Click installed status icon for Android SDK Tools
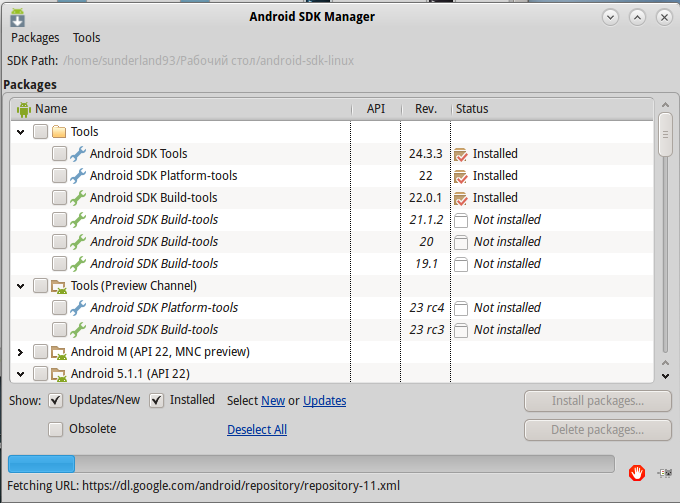Viewport: 680px width, 503px height. [x=461, y=154]
